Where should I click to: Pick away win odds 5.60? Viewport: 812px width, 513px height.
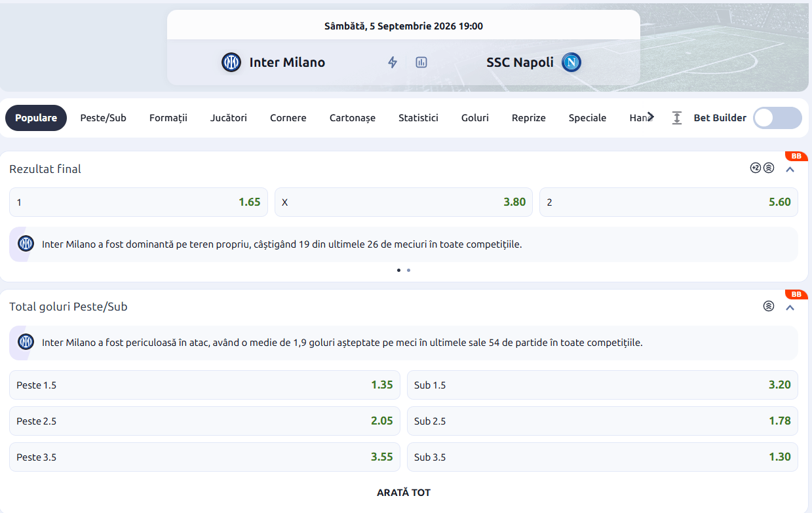(668, 202)
